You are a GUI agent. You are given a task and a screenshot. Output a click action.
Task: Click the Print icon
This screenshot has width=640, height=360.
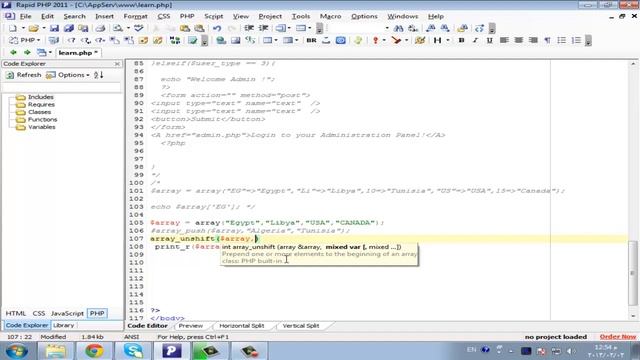point(100,28)
